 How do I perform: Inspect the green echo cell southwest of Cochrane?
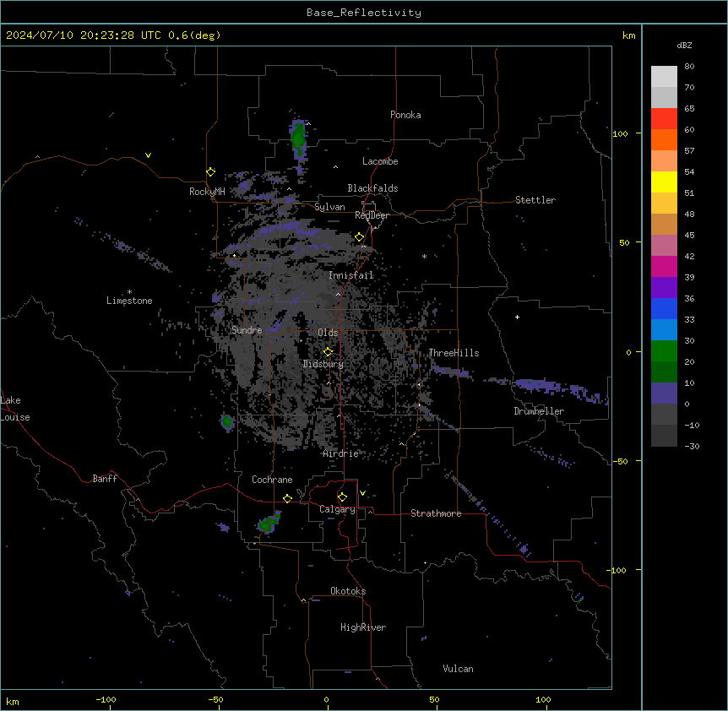(267, 524)
